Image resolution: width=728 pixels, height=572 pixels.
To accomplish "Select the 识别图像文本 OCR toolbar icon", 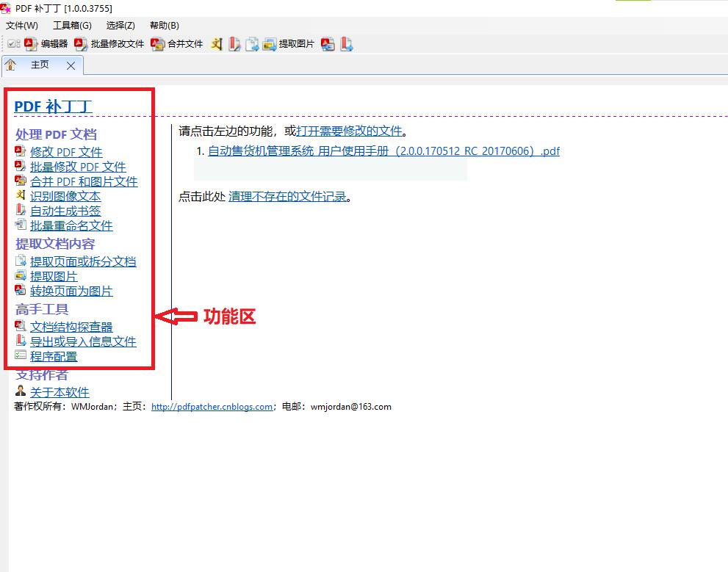I will (217, 44).
